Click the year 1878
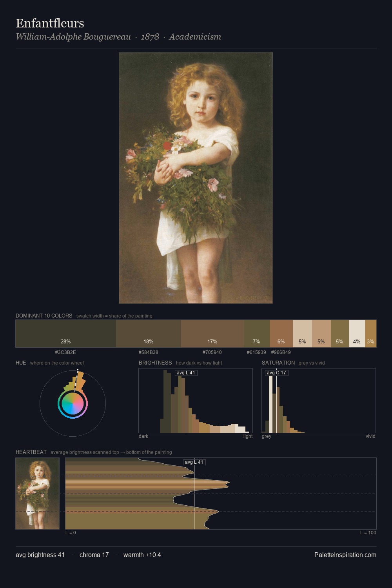The width and height of the screenshot is (392, 588). point(150,37)
